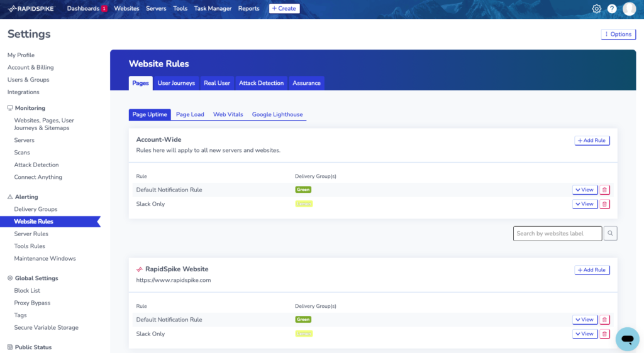Click the RapidSpike Website pulse icon
644x353 pixels.
coord(140,269)
